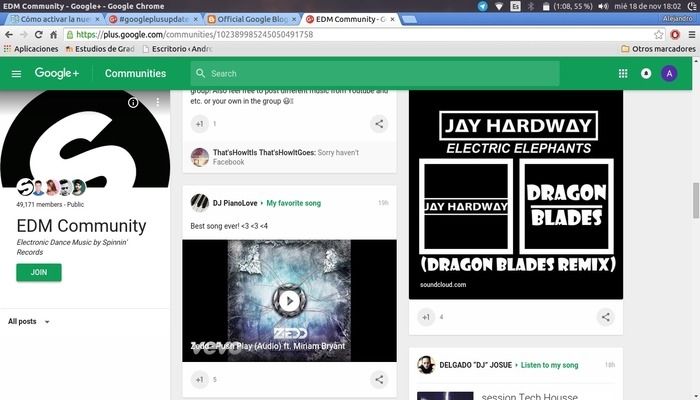This screenshot has width=700, height=400.
Task: Open the battery indicator
Action: [567, 6]
